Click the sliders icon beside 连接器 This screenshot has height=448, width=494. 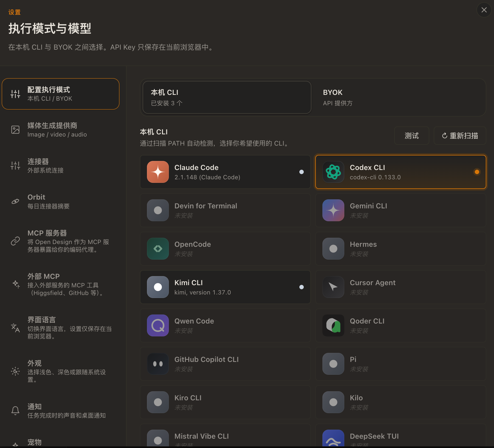pyautogui.click(x=15, y=166)
